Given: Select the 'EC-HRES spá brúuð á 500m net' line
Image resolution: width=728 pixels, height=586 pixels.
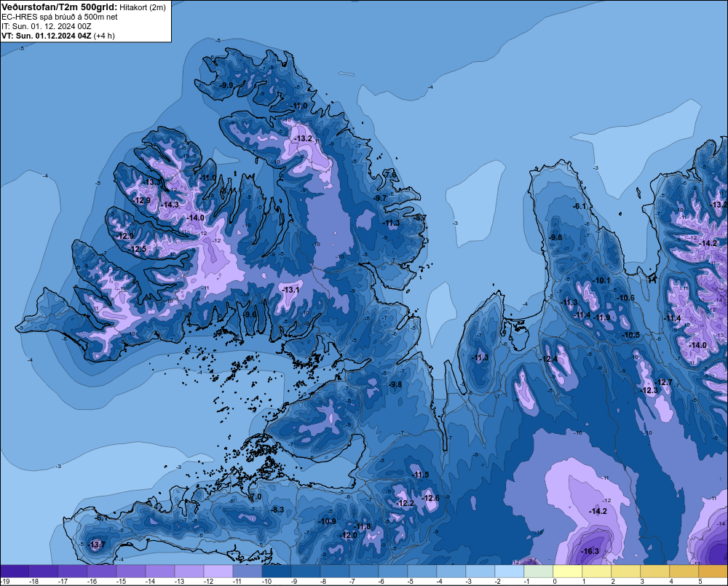Looking at the screenshot, I should pyautogui.click(x=60, y=17).
